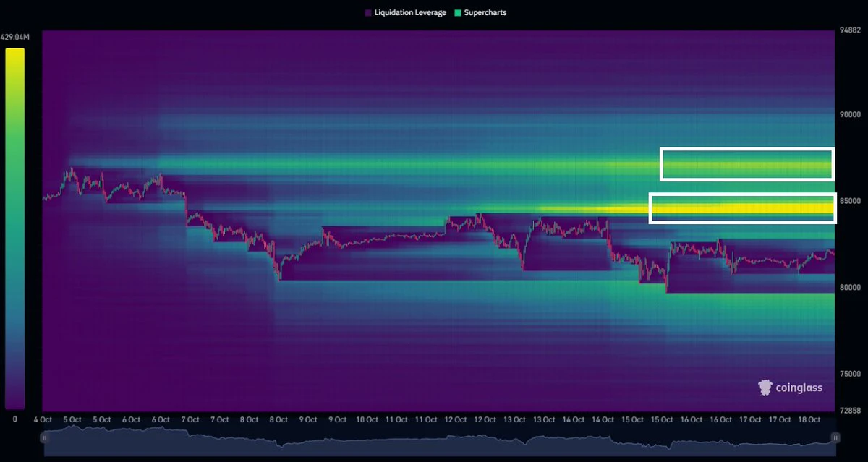The image size is (868, 462).
Task: Click the vertical liquidation color scale bar
Action: point(14,228)
